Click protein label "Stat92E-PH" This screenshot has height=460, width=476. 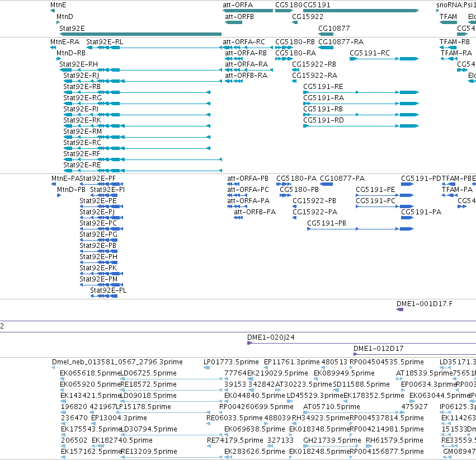[98, 257]
